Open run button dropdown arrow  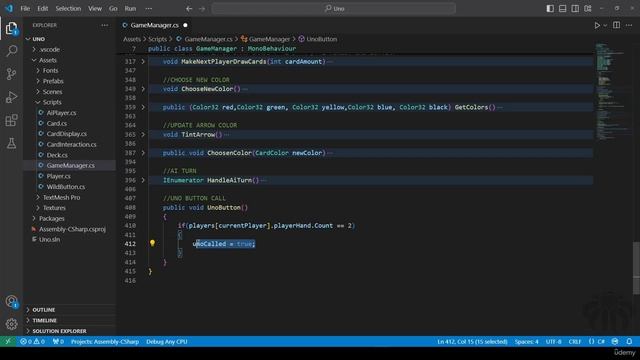[605, 25]
